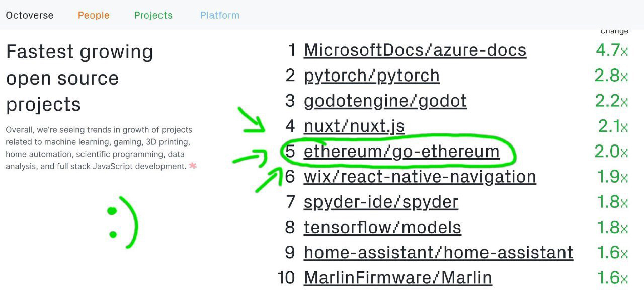Image resolution: width=644 pixels, height=291 pixels.
Task: Visit the spyder-ide/spyder project link
Action: (381, 202)
